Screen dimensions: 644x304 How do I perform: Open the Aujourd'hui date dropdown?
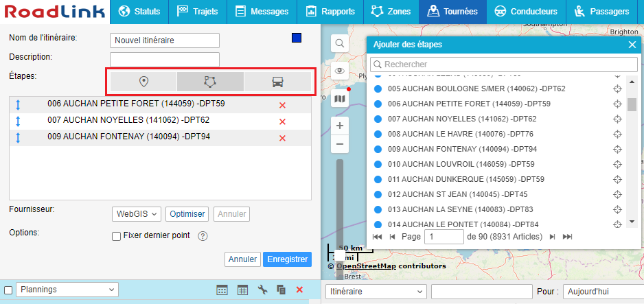pos(603,292)
